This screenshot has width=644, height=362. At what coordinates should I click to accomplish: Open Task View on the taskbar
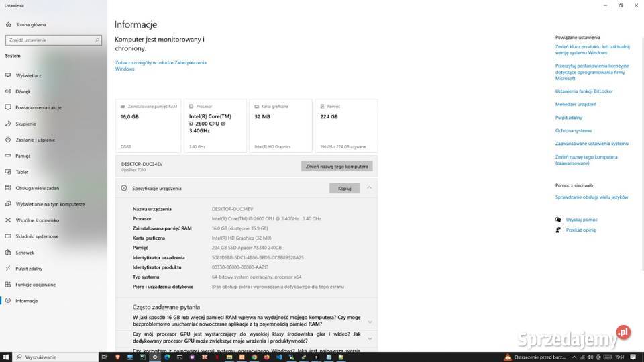click(105, 357)
